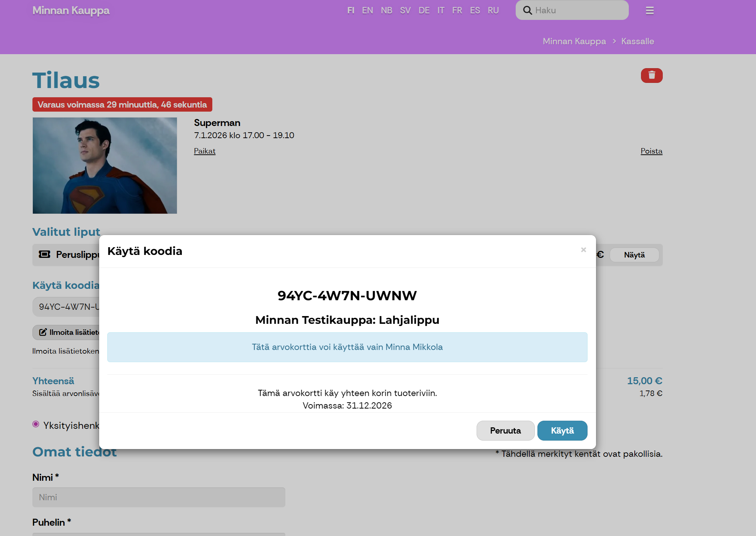This screenshot has height=536, width=756.
Task: Click the reservation timer banner
Action: (122, 105)
